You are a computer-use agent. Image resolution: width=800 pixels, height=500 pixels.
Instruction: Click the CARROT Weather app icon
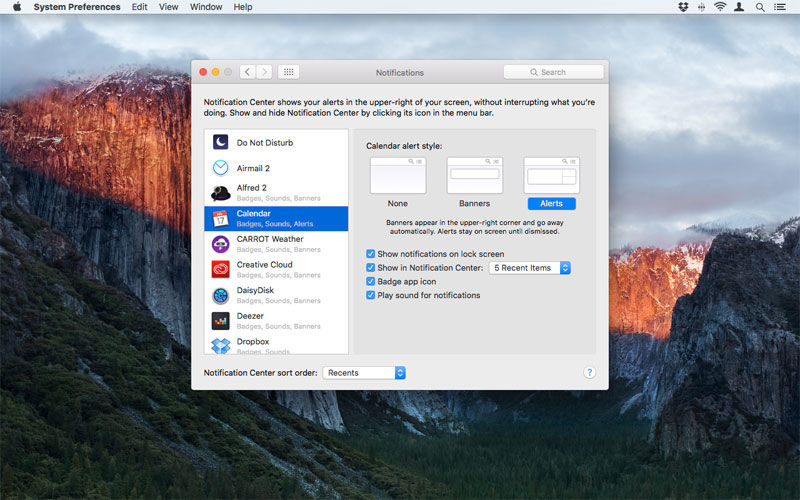coord(220,244)
